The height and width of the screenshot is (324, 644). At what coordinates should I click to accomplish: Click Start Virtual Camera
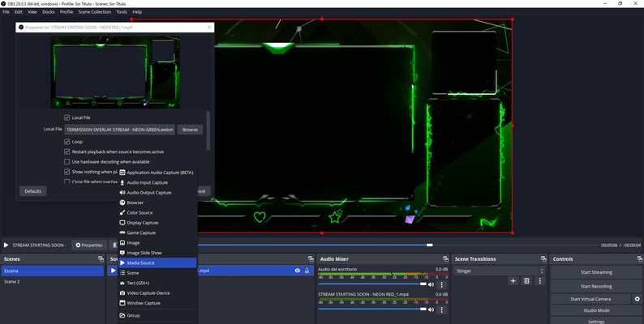pos(590,299)
